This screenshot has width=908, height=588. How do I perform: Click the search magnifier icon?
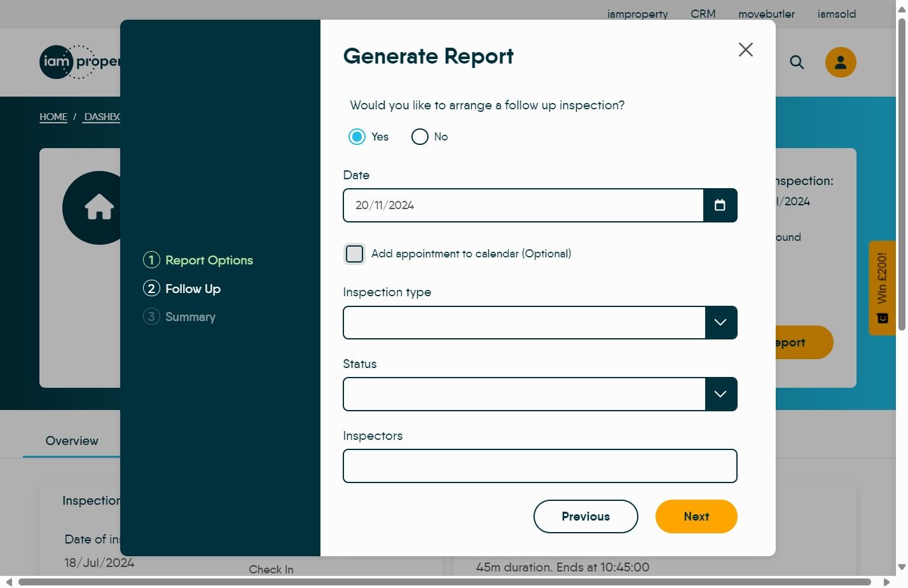coord(796,62)
